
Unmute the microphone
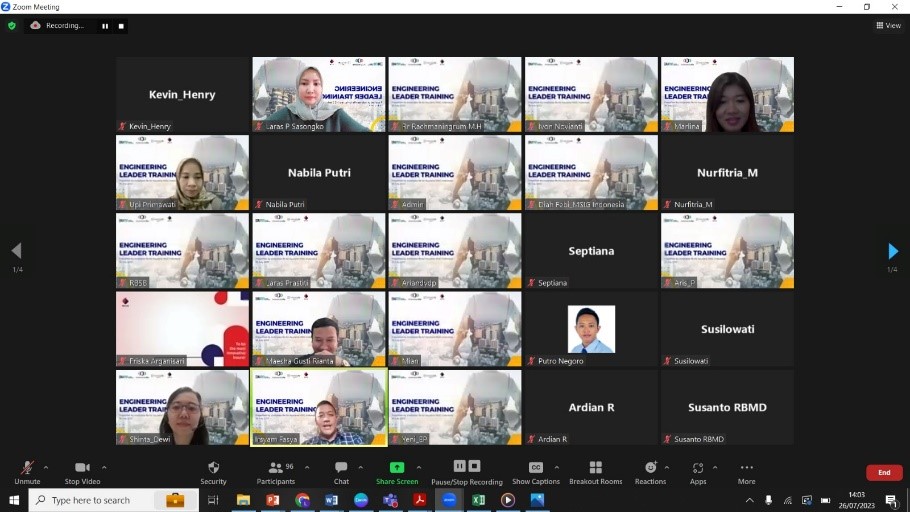[x=27, y=473]
